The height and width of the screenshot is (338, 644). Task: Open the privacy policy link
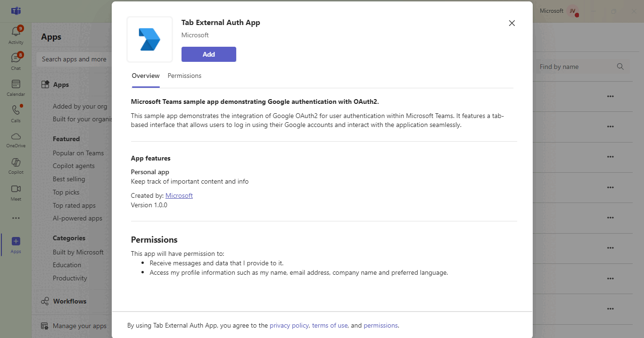(x=289, y=325)
